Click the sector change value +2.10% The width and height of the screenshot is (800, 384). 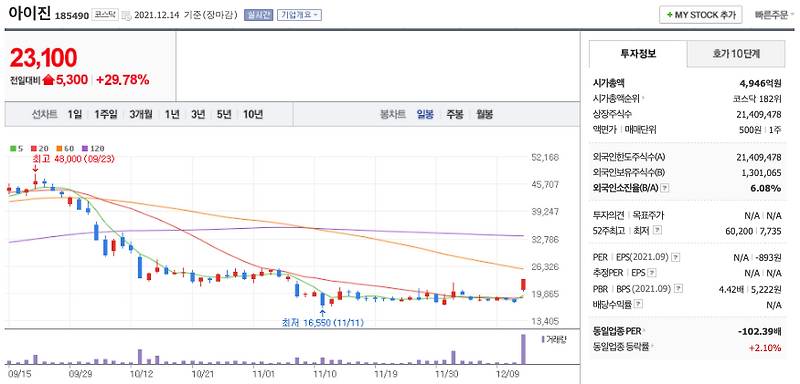click(x=765, y=347)
